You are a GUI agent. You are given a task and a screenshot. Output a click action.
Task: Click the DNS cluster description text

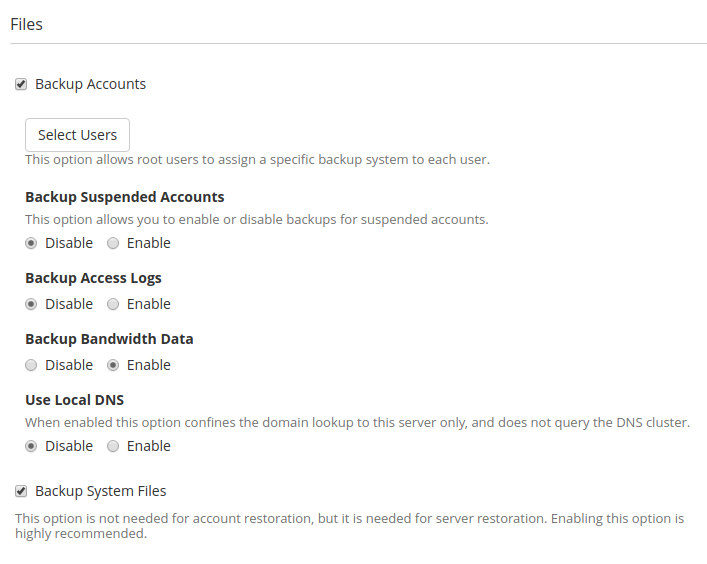click(x=357, y=423)
